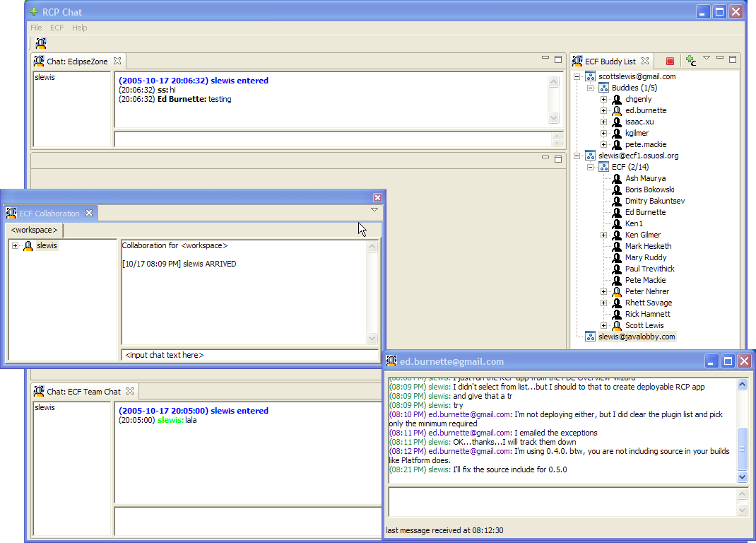756x543 pixels.
Task: Maximize the Chat: EclipseZone view panel
Action: (558, 59)
